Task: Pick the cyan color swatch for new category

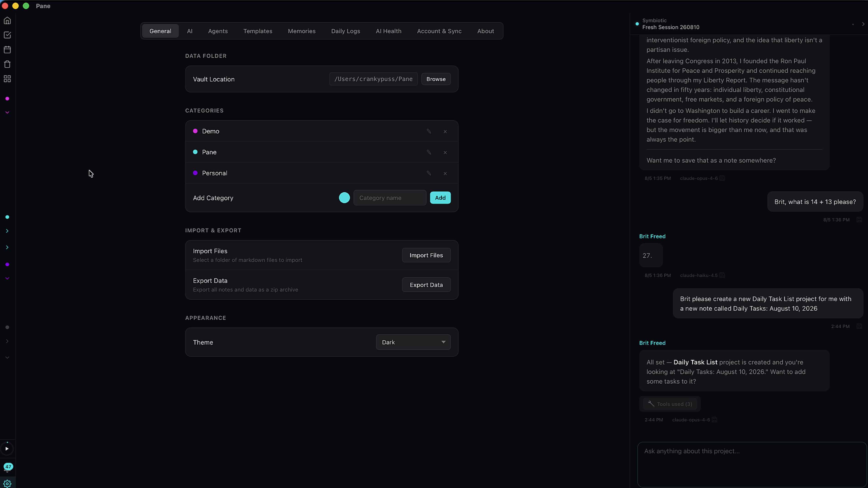Action: pyautogui.click(x=344, y=198)
